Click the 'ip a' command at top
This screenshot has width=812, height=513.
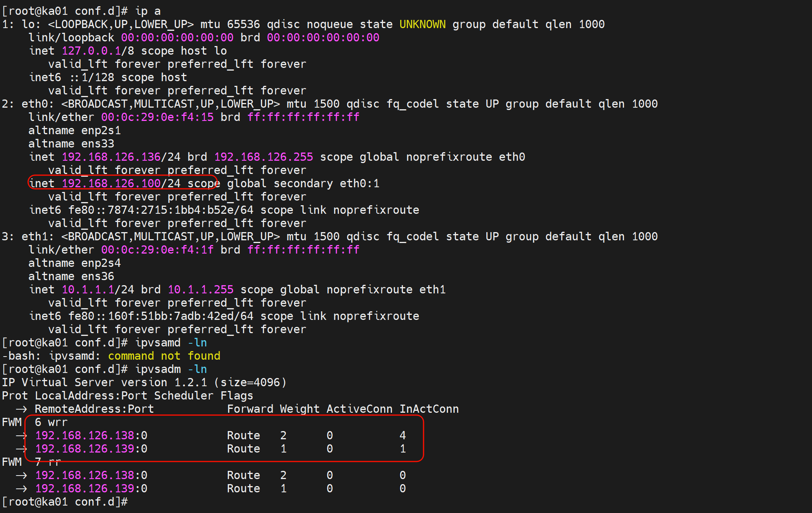coord(148,11)
